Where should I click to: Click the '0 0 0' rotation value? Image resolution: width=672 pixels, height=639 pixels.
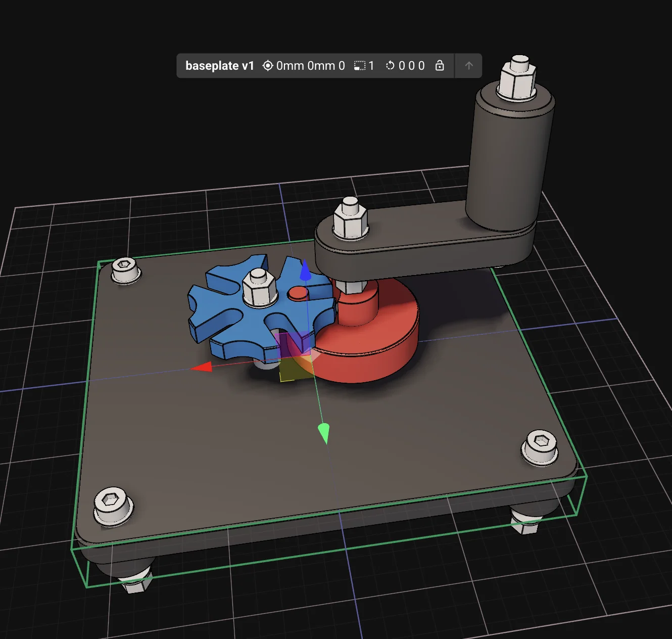coord(412,66)
